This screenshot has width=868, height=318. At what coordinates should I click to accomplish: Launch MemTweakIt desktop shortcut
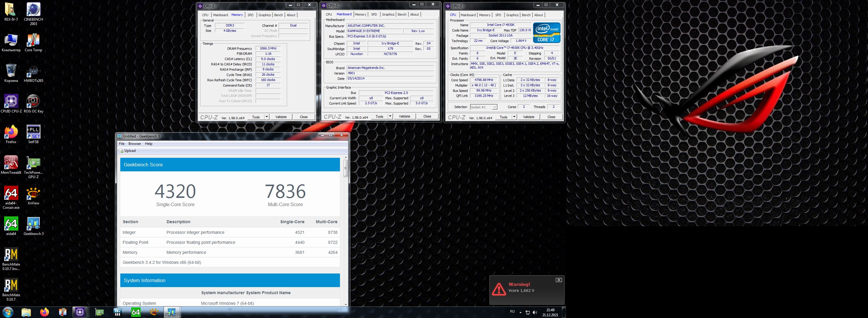[11, 165]
